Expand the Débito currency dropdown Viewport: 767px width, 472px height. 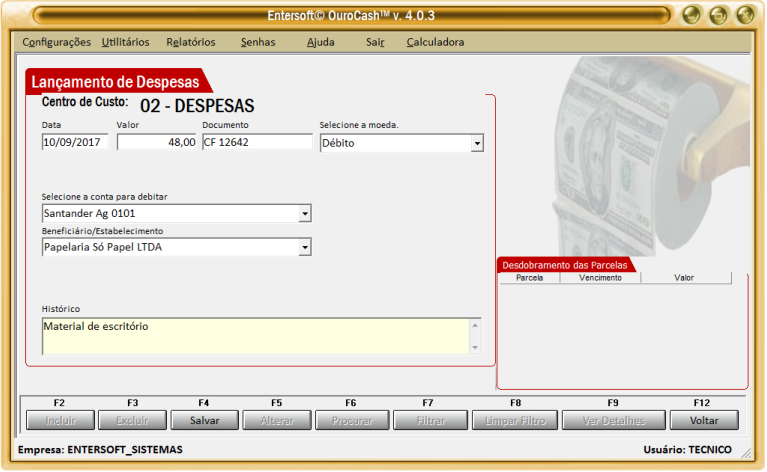click(477, 143)
